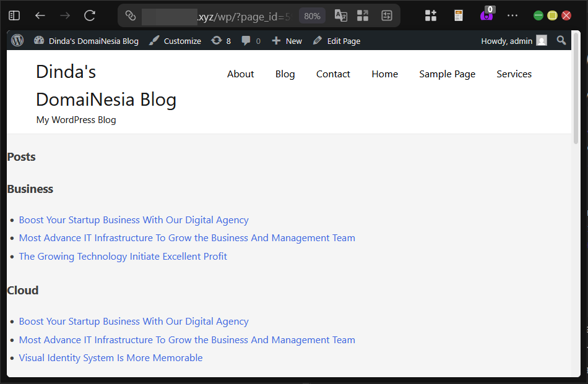Select Sample Page from the navigation menu
The height and width of the screenshot is (384, 588).
pos(447,74)
